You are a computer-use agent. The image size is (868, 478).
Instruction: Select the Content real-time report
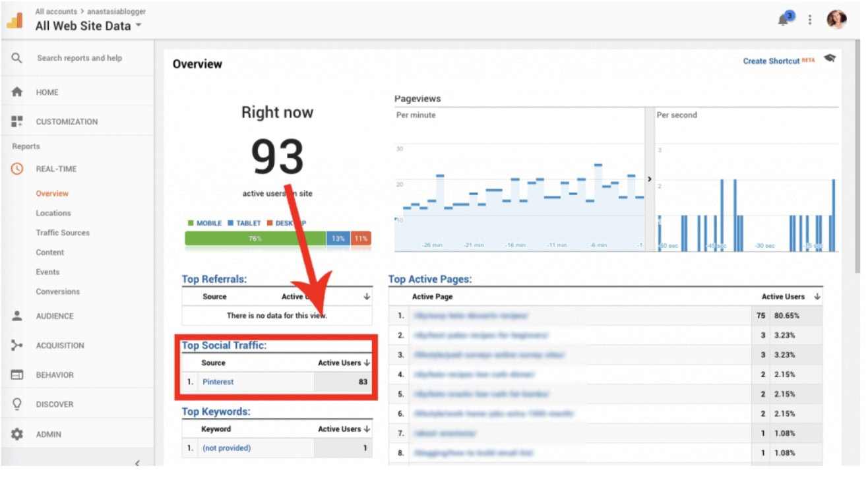(x=50, y=253)
